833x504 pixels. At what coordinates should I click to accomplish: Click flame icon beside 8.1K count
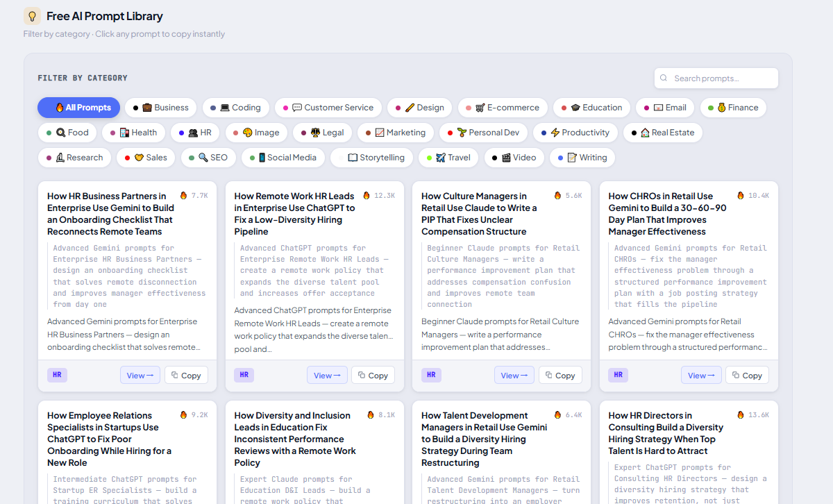coord(371,415)
